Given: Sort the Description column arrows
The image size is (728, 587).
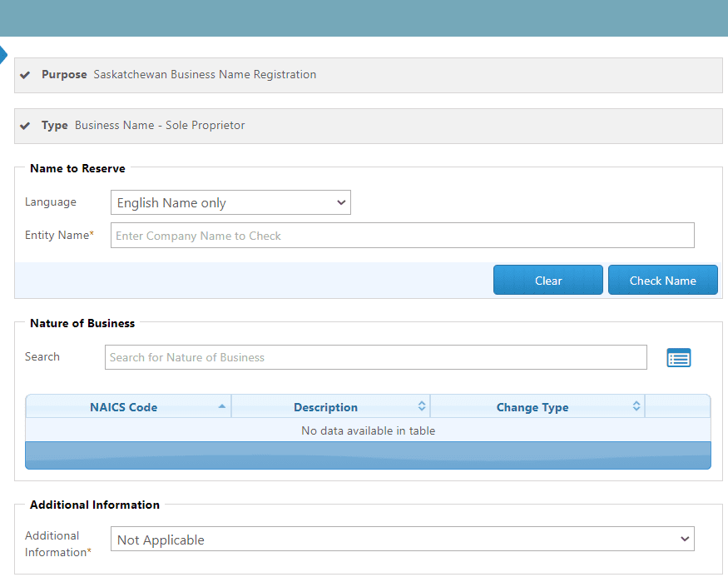Looking at the screenshot, I should pyautogui.click(x=422, y=406).
